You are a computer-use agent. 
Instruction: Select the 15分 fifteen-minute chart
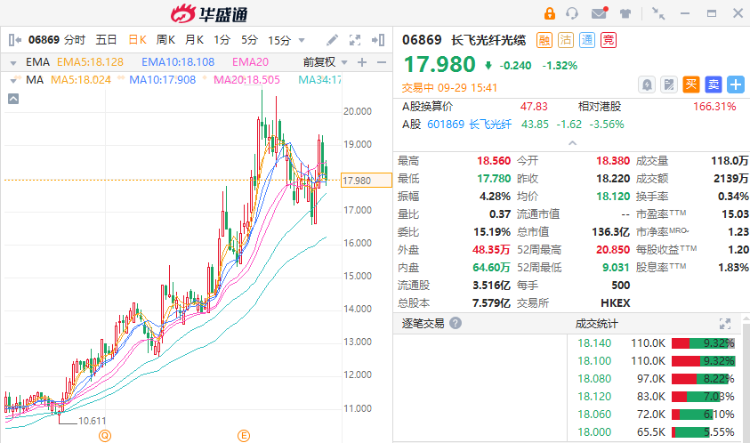pos(279,40)
